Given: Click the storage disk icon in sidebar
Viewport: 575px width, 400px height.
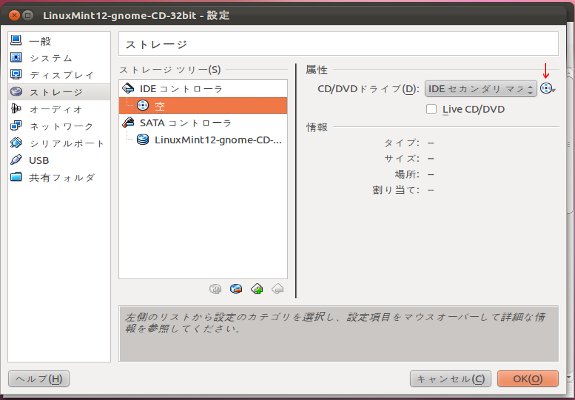Looking at the screenshot, I should point(16,91).
